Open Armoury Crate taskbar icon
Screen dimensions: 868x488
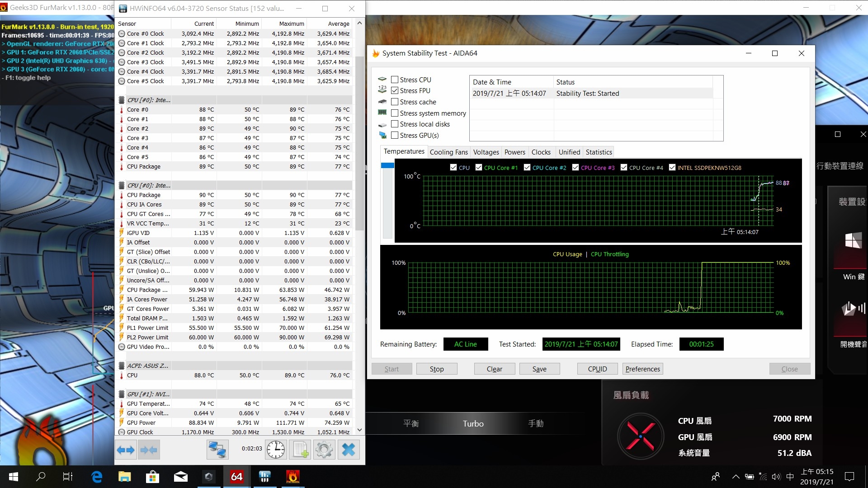[x=209, y=477]
